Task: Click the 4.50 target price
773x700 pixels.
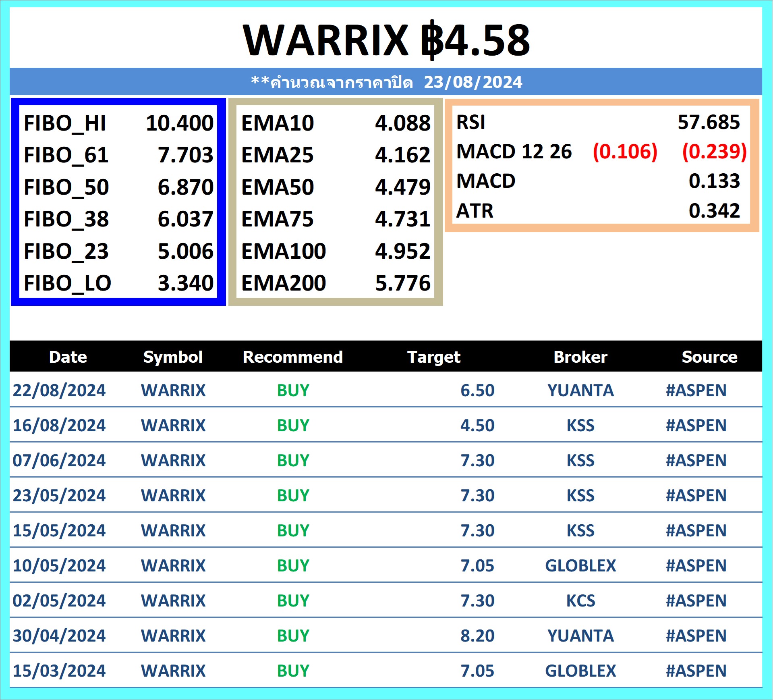Action: click(x=477, y=426)
